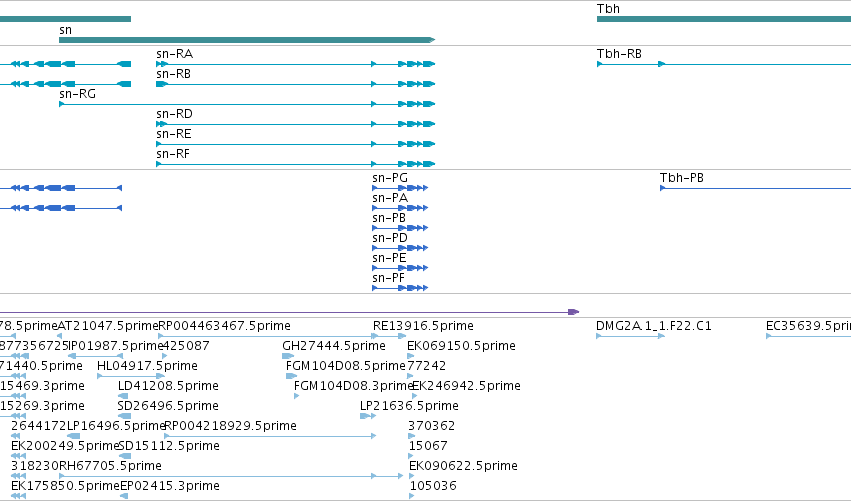Click the DMG2A.1_1.F22.C1 label
Viewport: 851px width, 501px height.
coord(653,326)
